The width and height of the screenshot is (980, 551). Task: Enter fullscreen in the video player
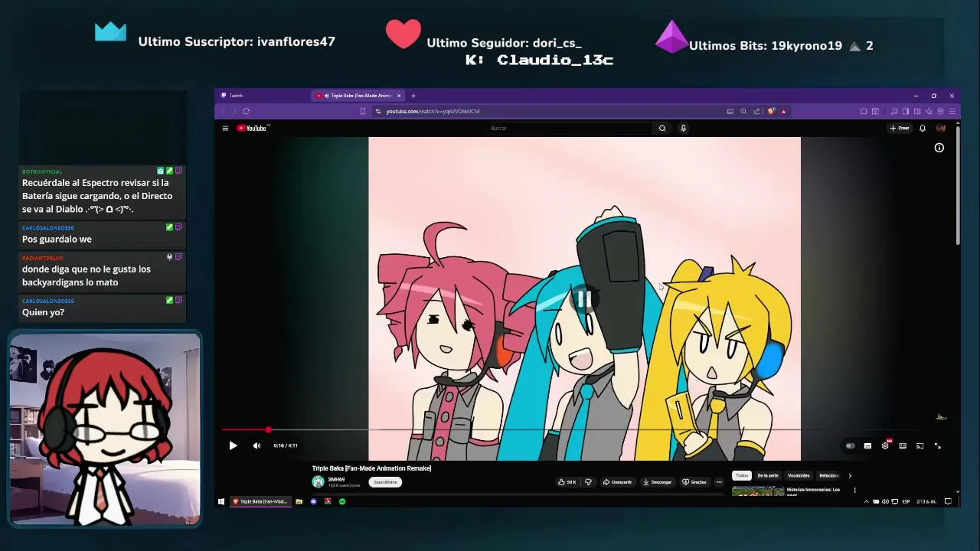937,445
